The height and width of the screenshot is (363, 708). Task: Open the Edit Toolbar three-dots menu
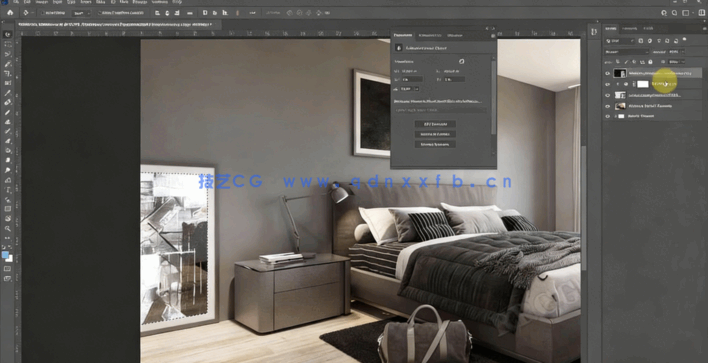point(8,237)
